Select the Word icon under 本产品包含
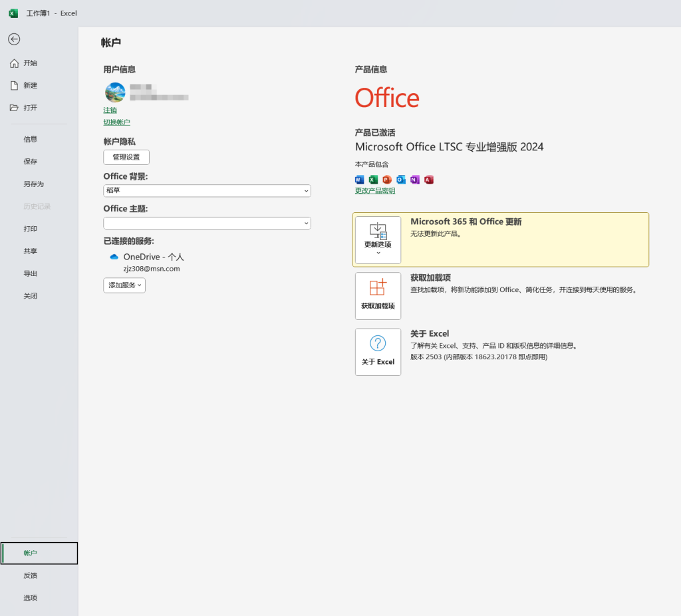 click(x=359, y=180)
